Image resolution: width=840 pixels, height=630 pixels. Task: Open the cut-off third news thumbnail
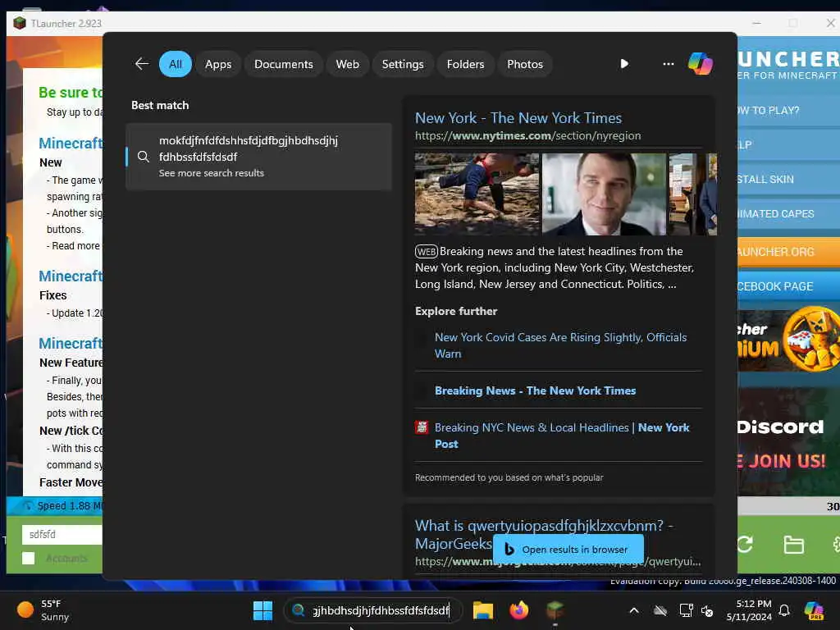pyautogui.click(x=692, y=194)
